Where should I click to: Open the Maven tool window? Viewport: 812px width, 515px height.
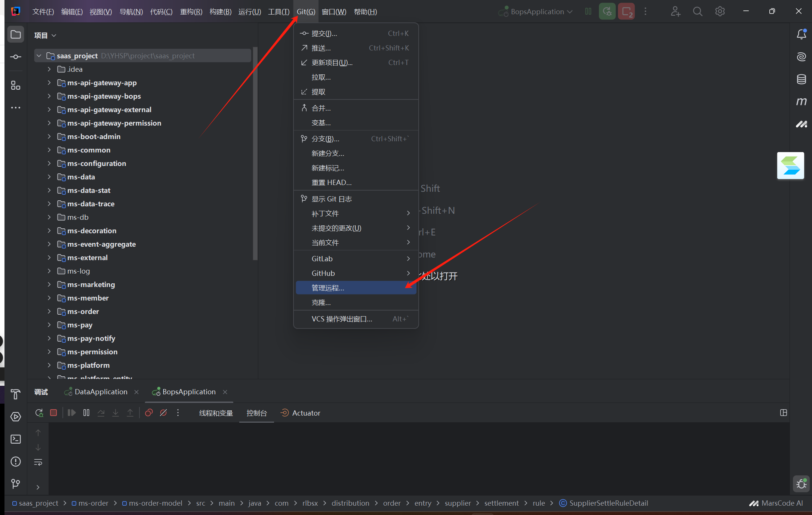(801, 102)
